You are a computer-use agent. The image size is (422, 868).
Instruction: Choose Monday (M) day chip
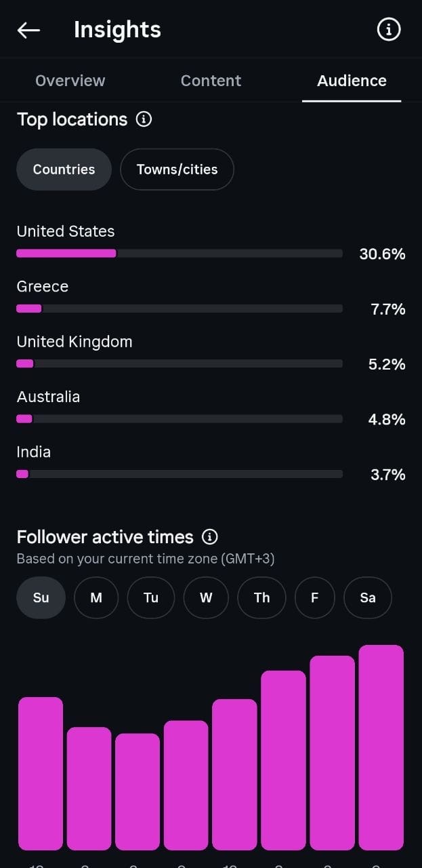point(96,597)
